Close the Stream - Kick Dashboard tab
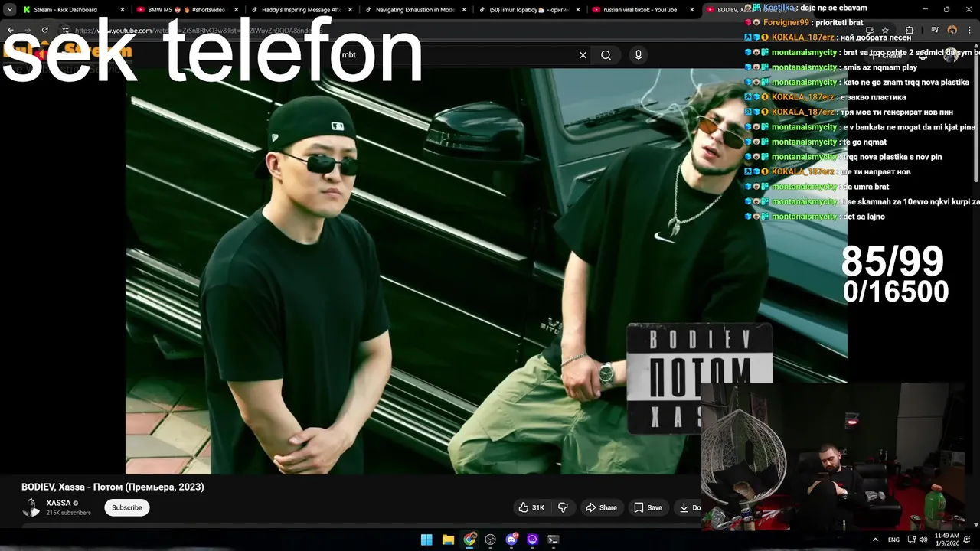The width and height of the screenshot is (980, 551). (122, 10)
